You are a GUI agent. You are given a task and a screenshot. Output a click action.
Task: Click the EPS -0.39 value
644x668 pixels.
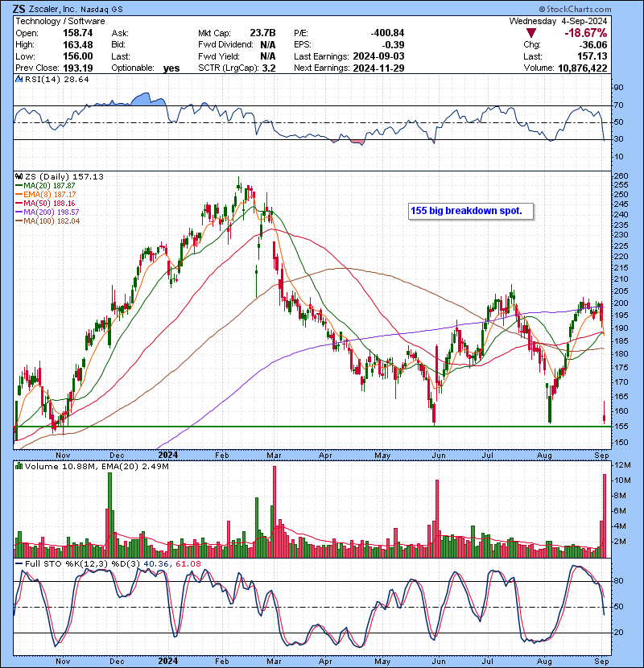393,45
